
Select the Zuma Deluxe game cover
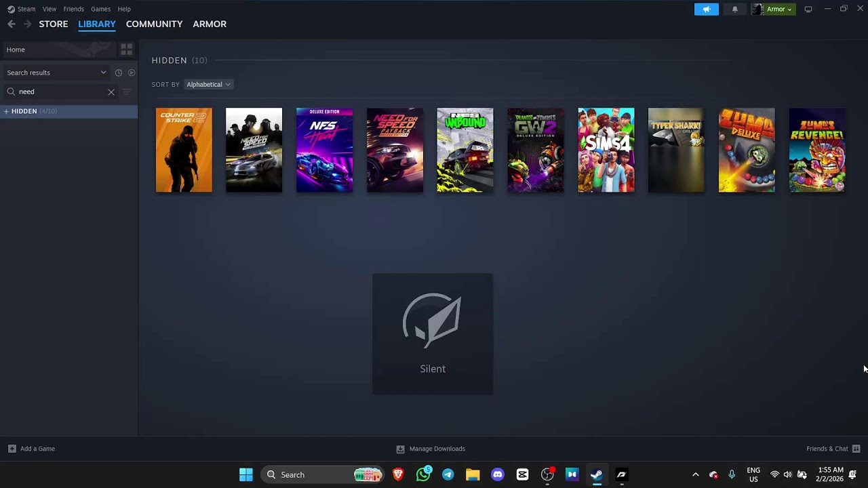(747, 150)
